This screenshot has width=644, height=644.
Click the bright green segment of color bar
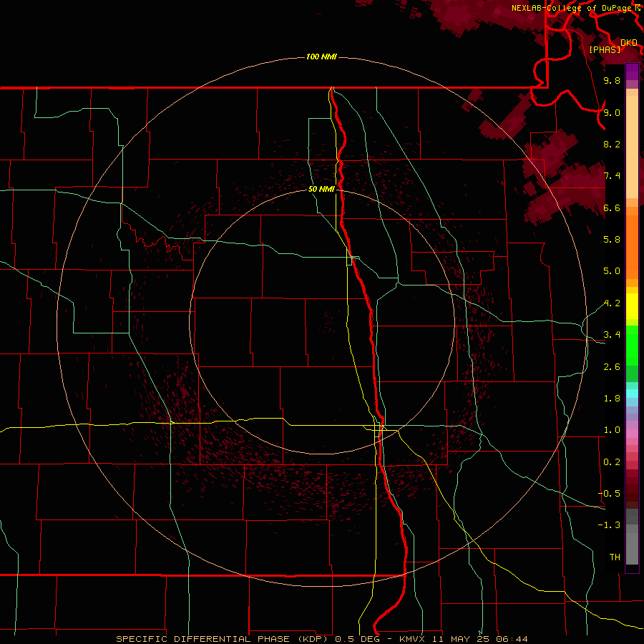(x=632, y=345)
